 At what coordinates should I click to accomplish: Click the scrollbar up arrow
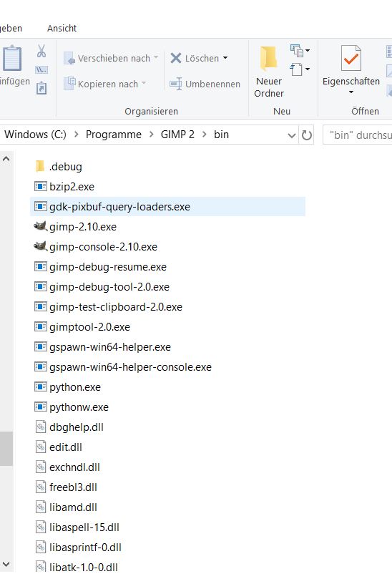coord(6,159)
